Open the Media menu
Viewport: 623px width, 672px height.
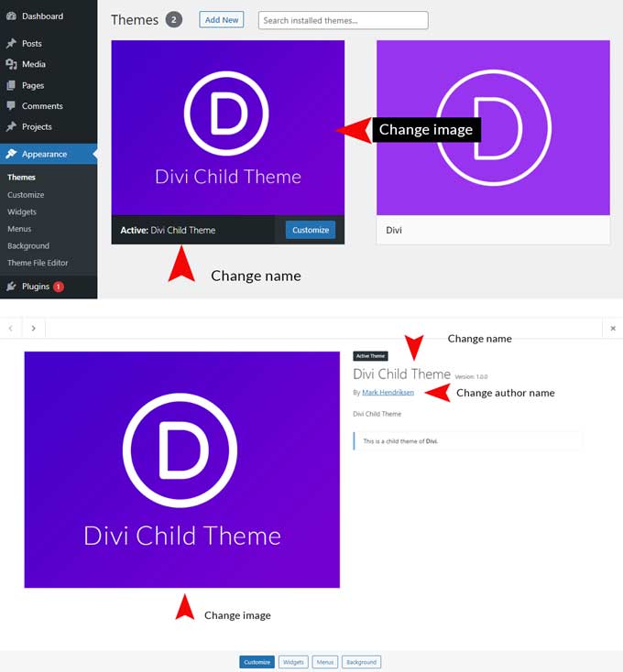[x=34, y=64]
